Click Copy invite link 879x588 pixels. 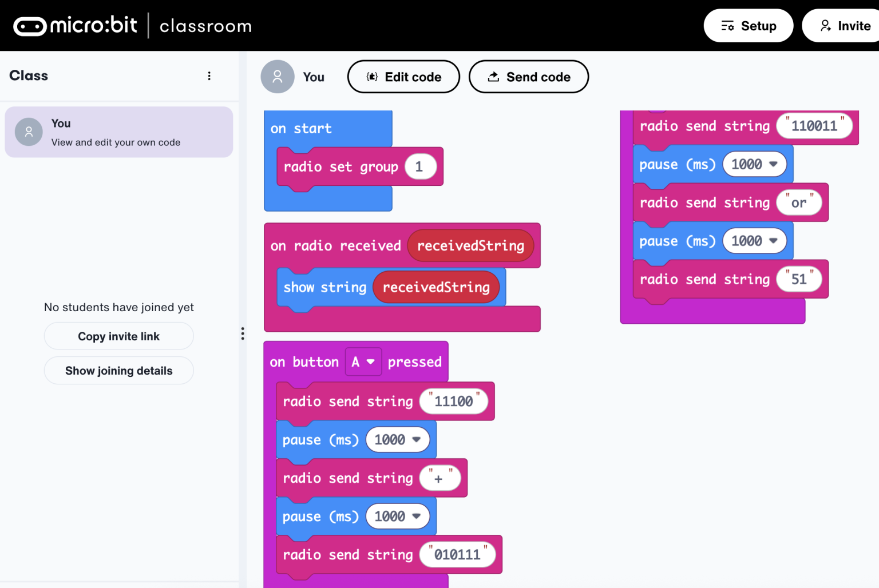click(118, 336)
